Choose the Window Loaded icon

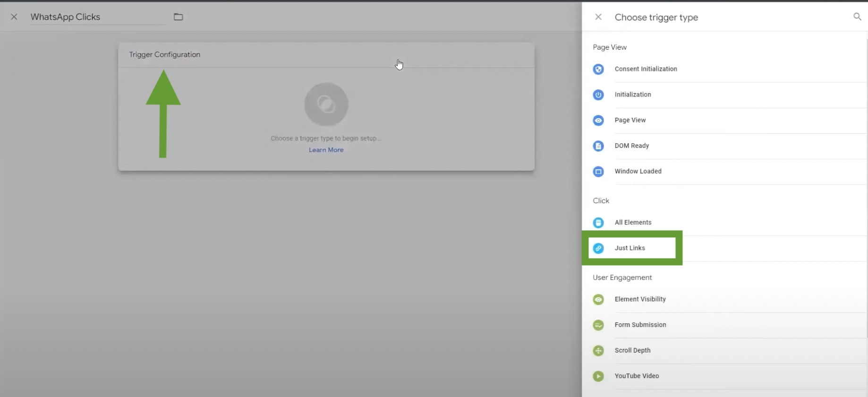click(x=598, y=172)
